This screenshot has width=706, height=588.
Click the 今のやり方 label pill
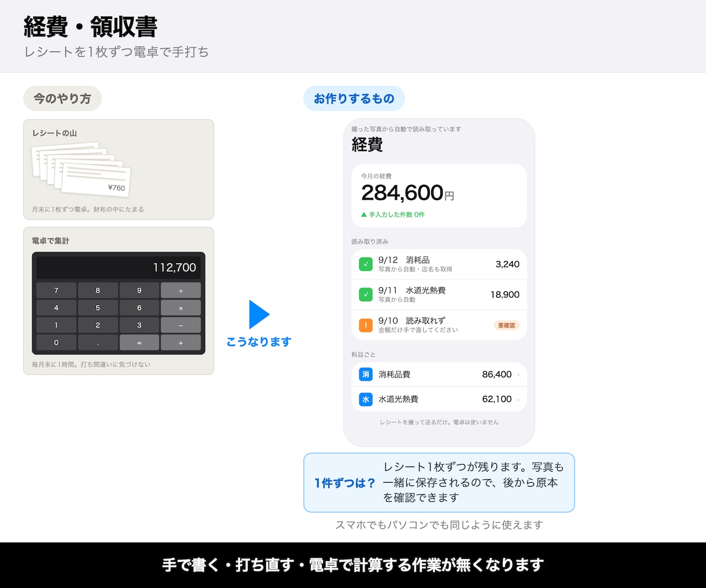tap(62, 98)
